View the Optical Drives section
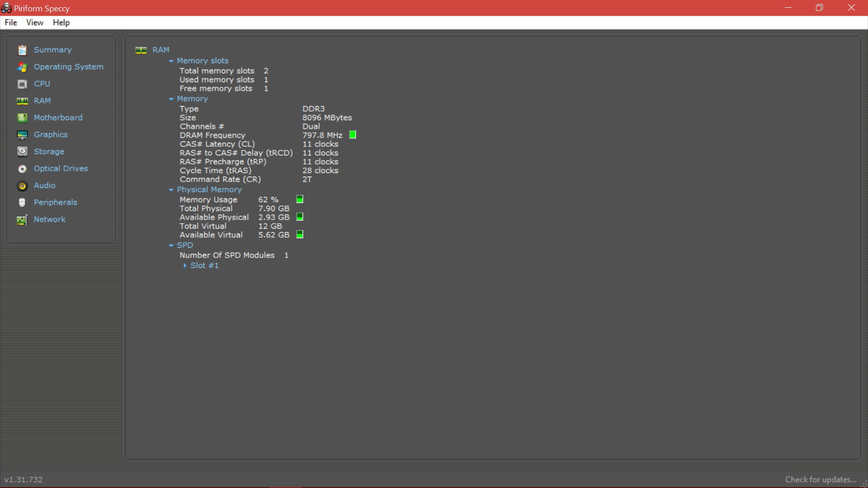This screenshot has height=488, width=868. (61, 169)
